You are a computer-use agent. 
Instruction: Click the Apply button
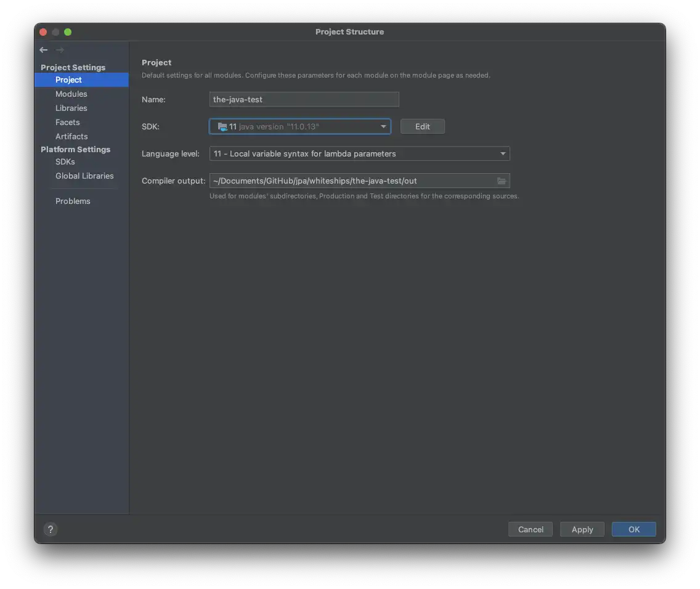pyautogui.click(x=582, y=529)
